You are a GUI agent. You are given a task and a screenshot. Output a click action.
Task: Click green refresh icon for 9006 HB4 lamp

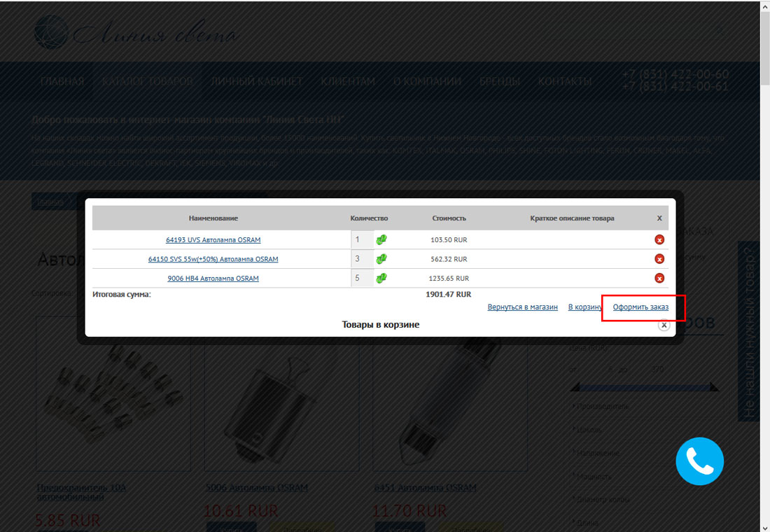click(381, 278)
